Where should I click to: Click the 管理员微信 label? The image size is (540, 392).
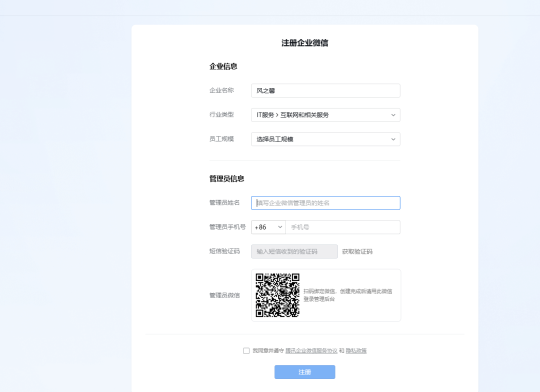(224, 295)
